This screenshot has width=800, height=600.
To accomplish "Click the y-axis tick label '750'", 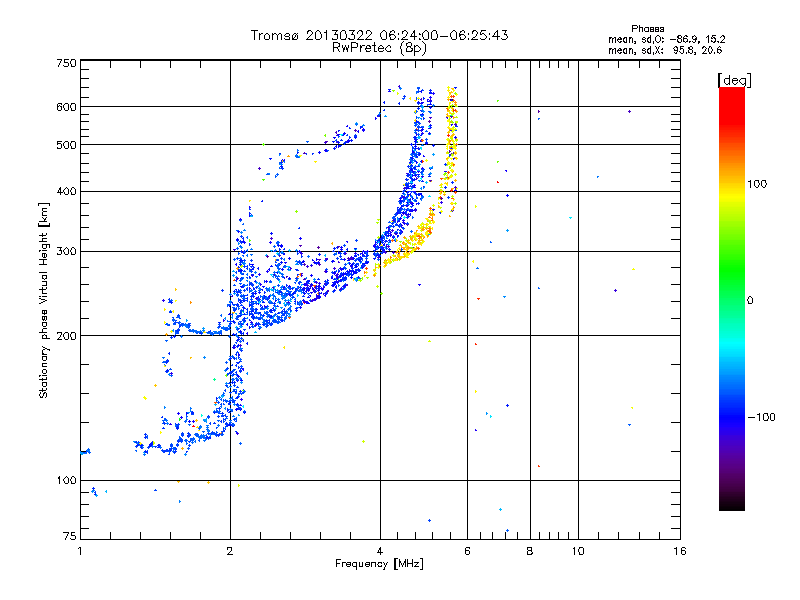I will point(66,63).
